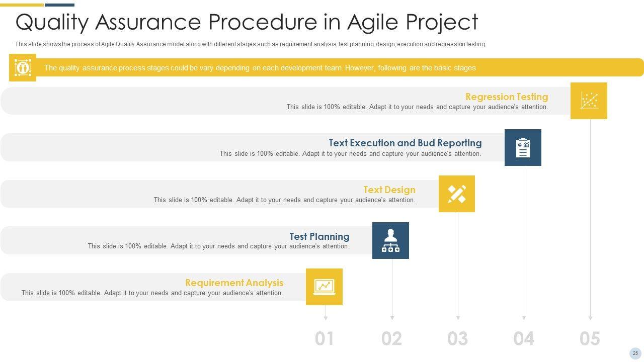Click step number 05 label
The height and width of the screenshot is (362, 644).
point(590,339)
